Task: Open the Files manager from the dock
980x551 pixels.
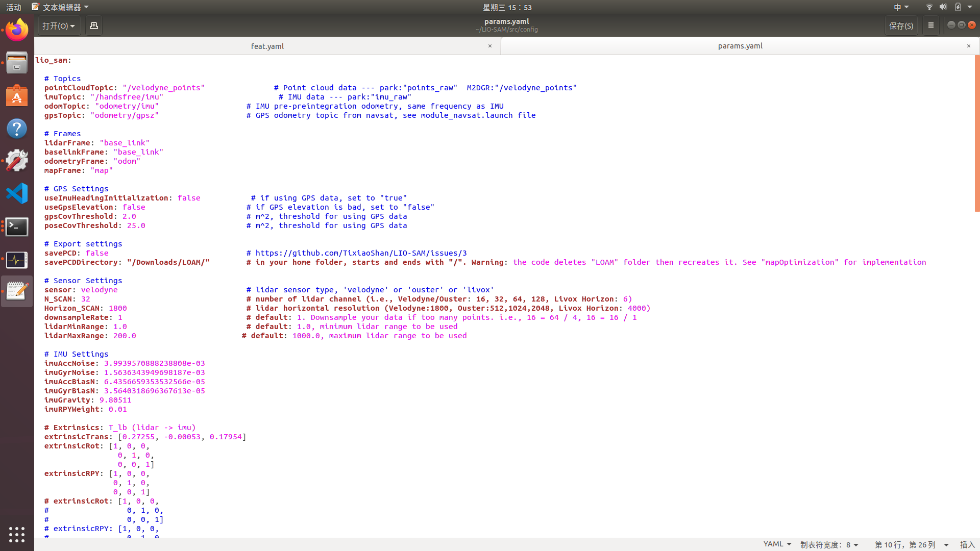Action: (x=17, y=62)
